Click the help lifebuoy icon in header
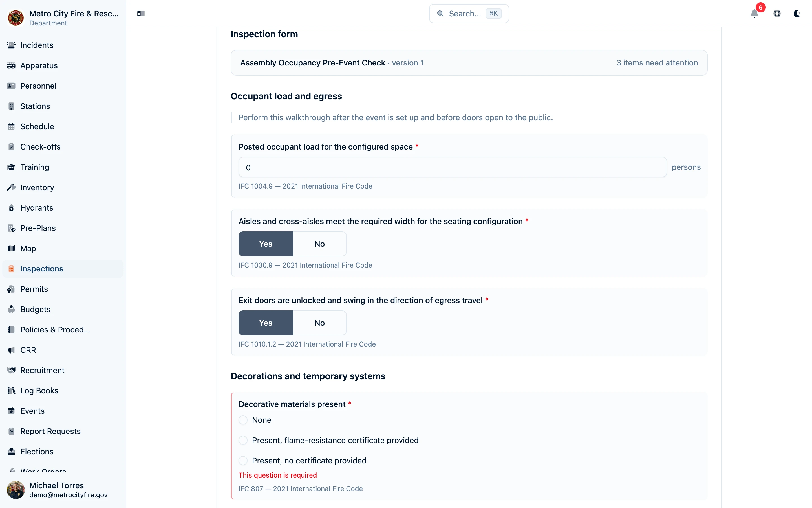The image size is (812, 508). click(777, 14)
